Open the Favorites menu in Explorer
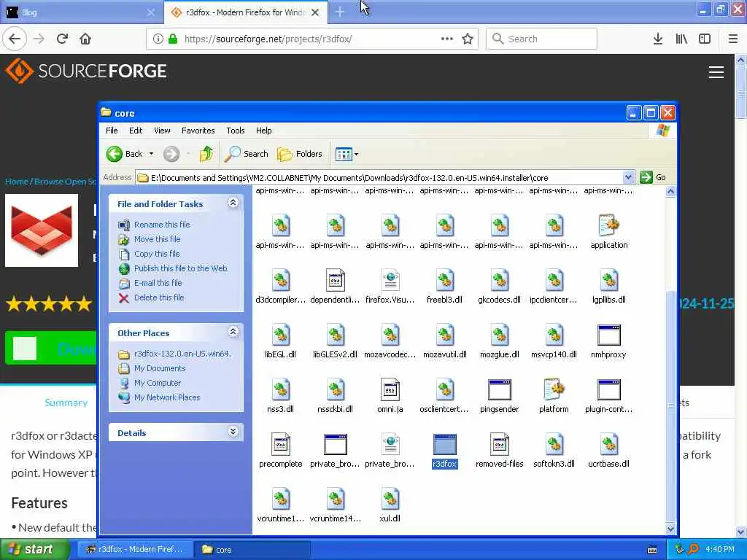The image size is (747, 560). point(198,131)
